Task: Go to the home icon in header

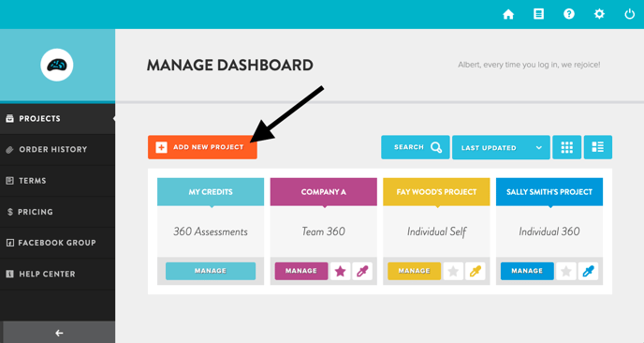Action: (x=508, y=14)
